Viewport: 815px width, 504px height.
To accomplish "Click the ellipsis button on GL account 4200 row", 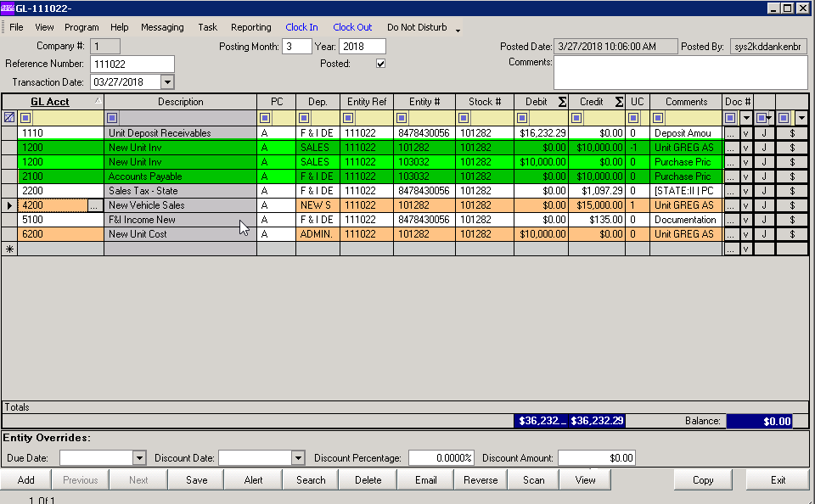I will 93,204.
